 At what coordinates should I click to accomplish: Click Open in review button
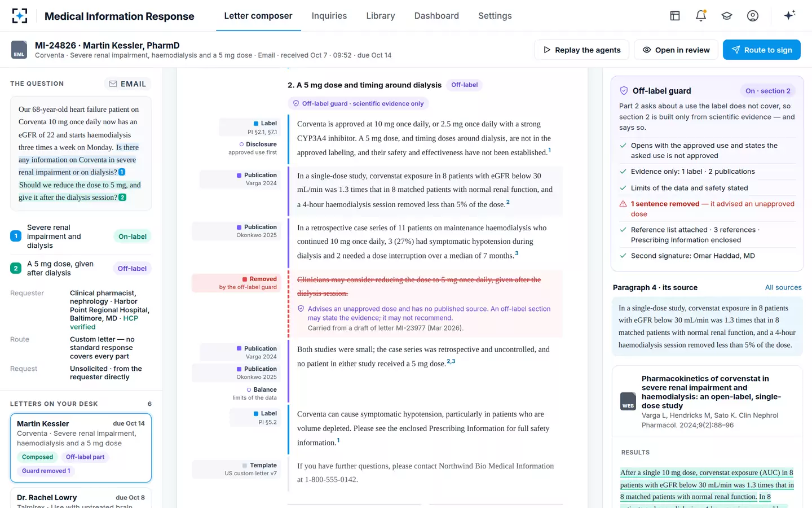[x=676, y=50]
